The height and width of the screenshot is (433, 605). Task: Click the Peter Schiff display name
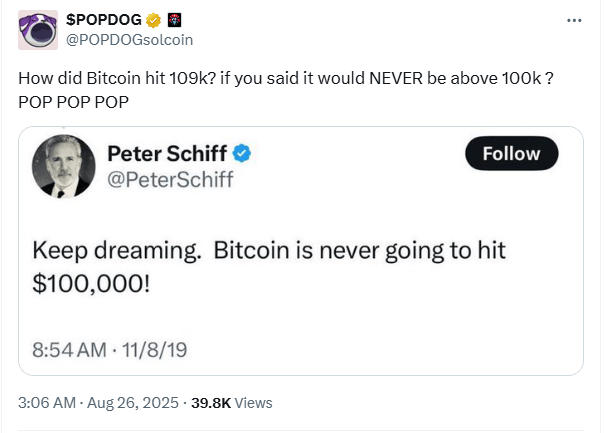(x=168, y=153)
